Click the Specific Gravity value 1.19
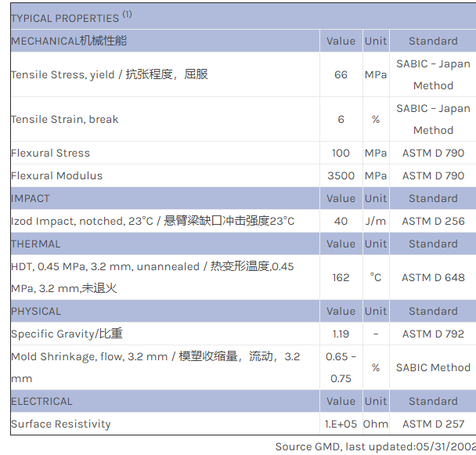The width and height of the screenshot is (476, 455). [x=341, y=334]
